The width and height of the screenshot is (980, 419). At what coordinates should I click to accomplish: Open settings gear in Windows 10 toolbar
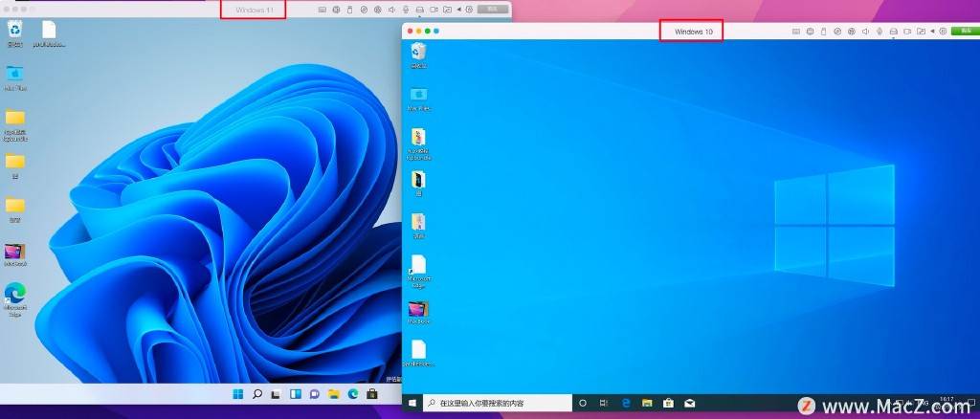click(x=943, y=32)
